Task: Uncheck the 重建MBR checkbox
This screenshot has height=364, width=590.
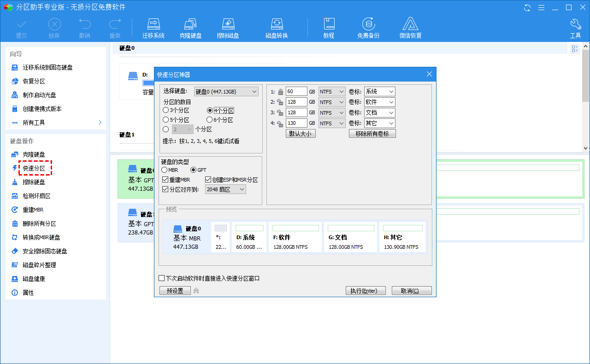Action: pos(165,180)
